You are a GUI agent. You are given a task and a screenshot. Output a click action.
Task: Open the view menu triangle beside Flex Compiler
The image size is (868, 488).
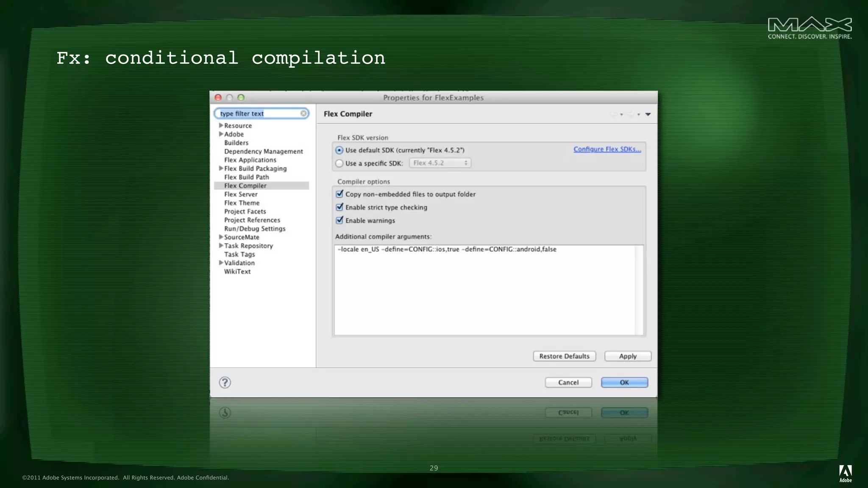point(648,114)
